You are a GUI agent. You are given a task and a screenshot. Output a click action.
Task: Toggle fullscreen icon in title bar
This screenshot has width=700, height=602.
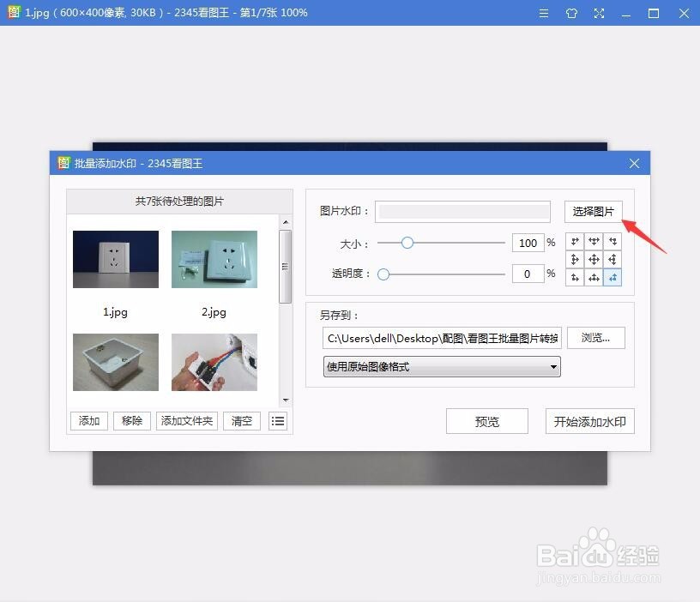coord(599,14)
